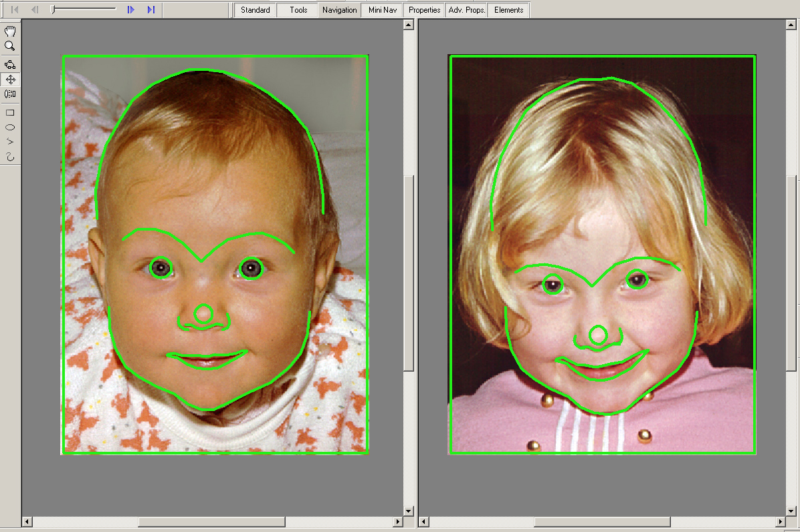800x532 pixels.
Task: Select the Hand pan tool
Action: coord(10,31)
